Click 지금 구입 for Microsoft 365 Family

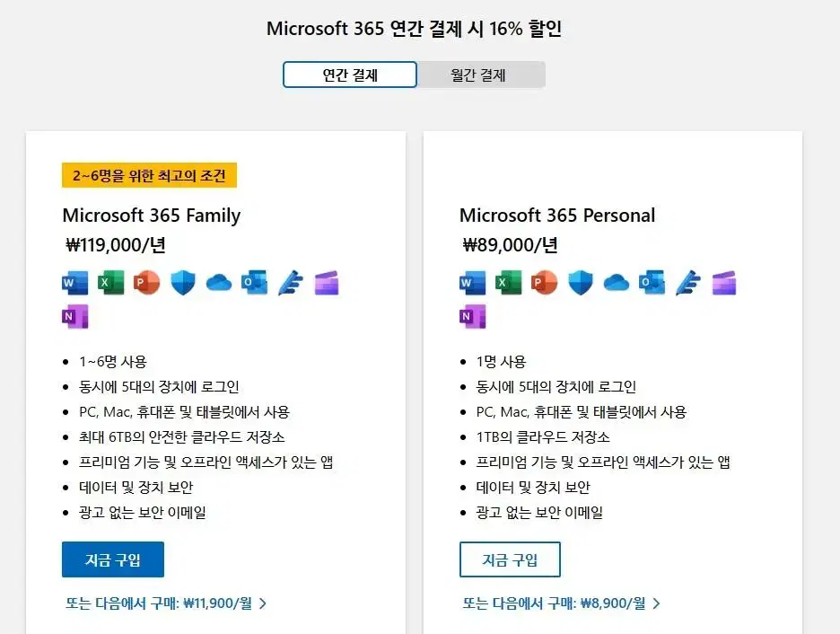click(x=113, y=559)
